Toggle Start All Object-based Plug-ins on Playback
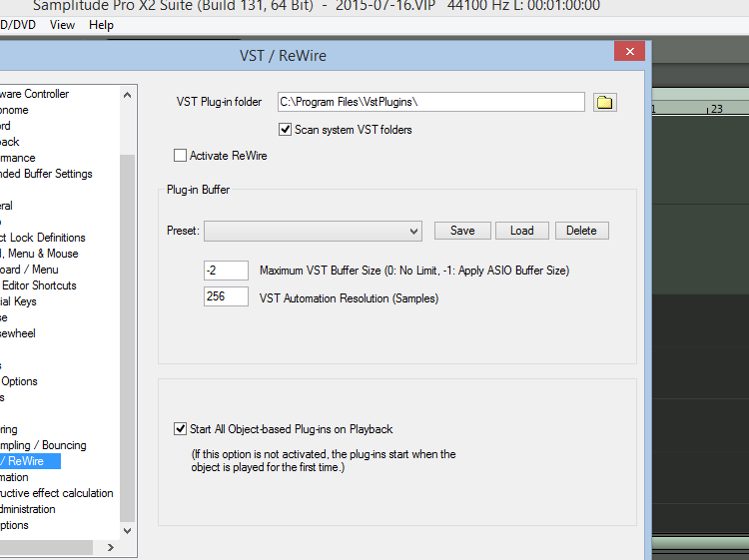 point(180,429)
